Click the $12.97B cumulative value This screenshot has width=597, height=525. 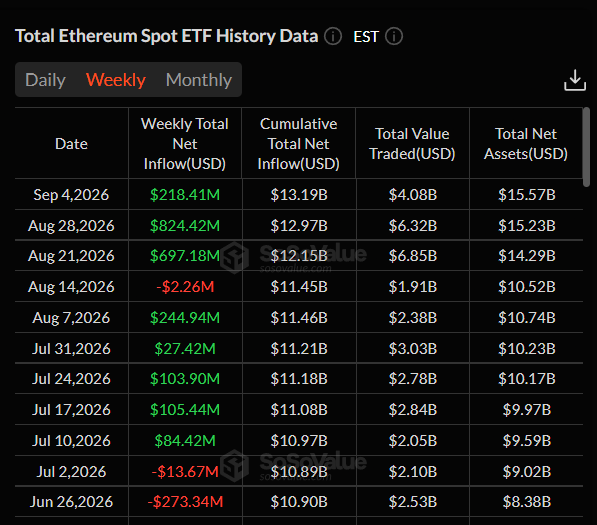pos(299,225)
